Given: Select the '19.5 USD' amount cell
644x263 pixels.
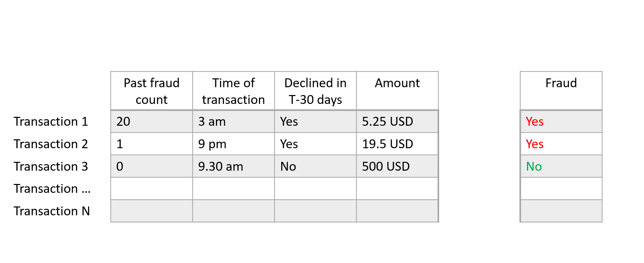Looking at the screenshot, I should 397,144.
